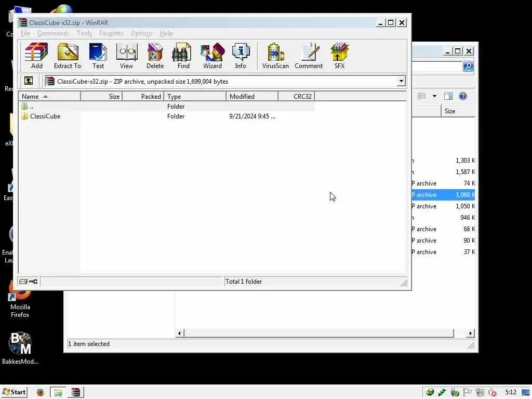Select the 946 K file row in Explorer
Image resolution: width=532 pixels, height=399 pixels.
click(x=444, y=218)
